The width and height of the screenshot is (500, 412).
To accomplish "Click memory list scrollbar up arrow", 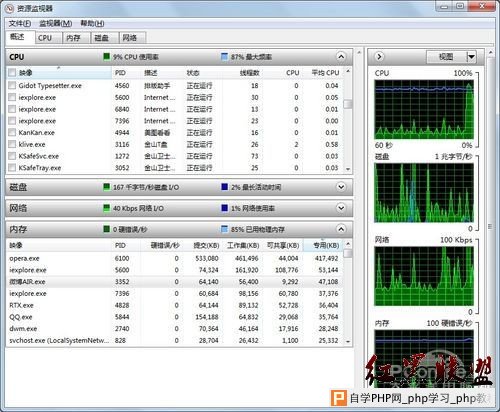I will 348,244.
